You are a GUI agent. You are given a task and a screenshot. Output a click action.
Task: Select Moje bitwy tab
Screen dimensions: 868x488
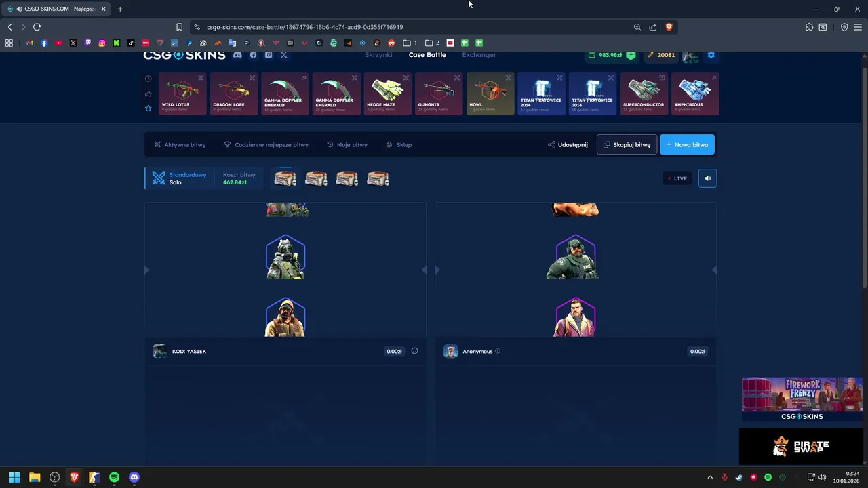(x=347, y=144)
